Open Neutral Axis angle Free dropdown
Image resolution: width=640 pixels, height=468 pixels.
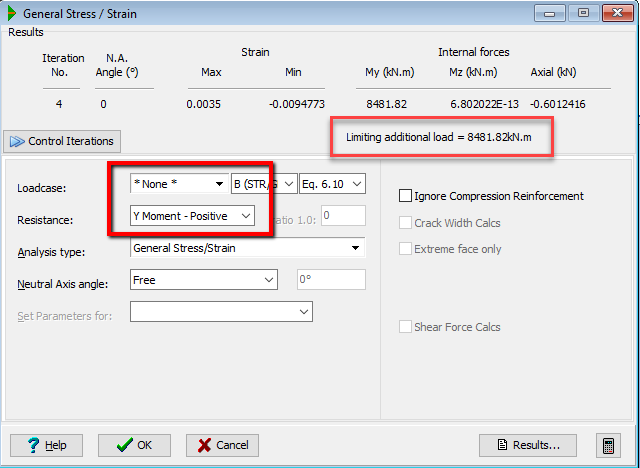[204, 280]
